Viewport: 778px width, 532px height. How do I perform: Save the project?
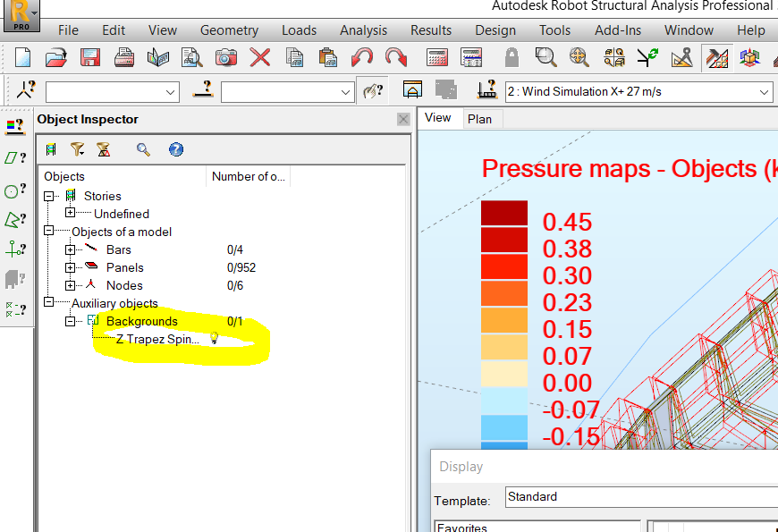click(x=89, y=57)
